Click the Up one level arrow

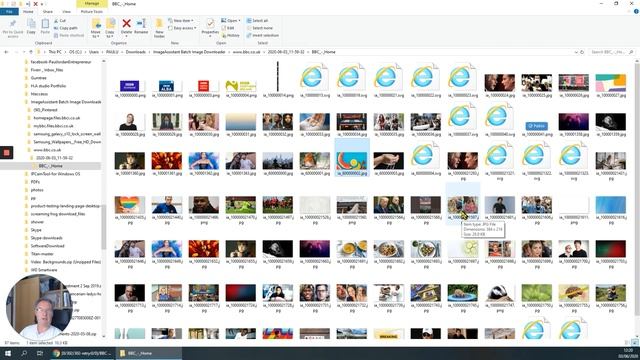tap(31, 52)
